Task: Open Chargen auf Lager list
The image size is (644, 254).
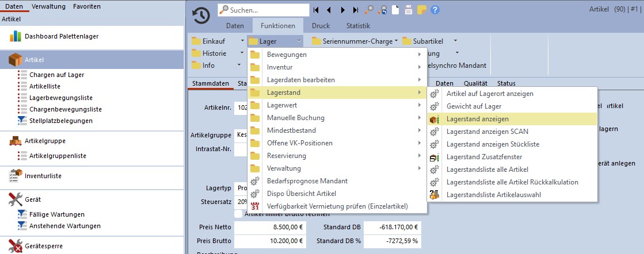Action: [56, 75]
